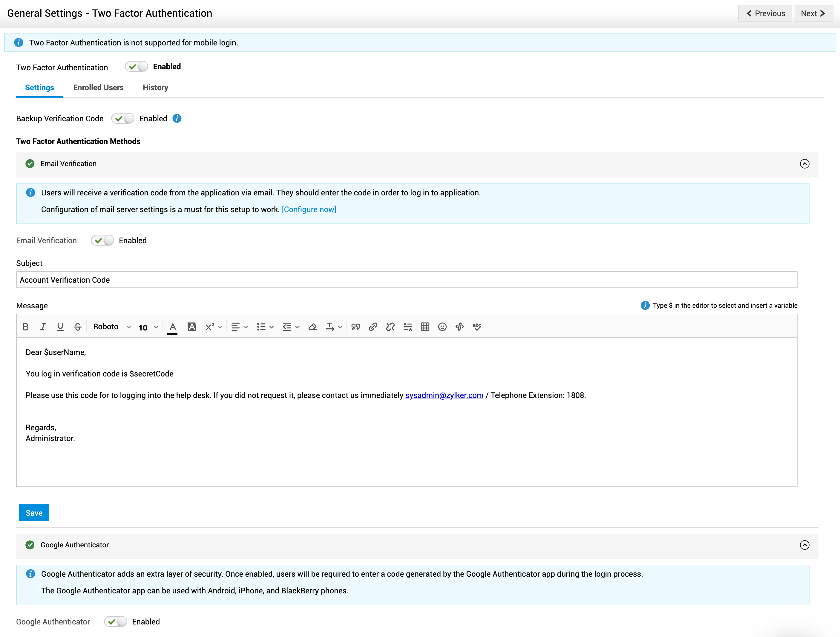Open the sysadmin@zylker.com email link
840x637 pixels.
tap(444, 395)
